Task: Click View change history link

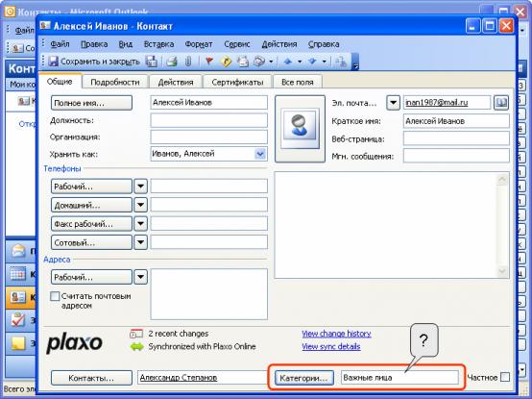Action: (x=336, y=334)
